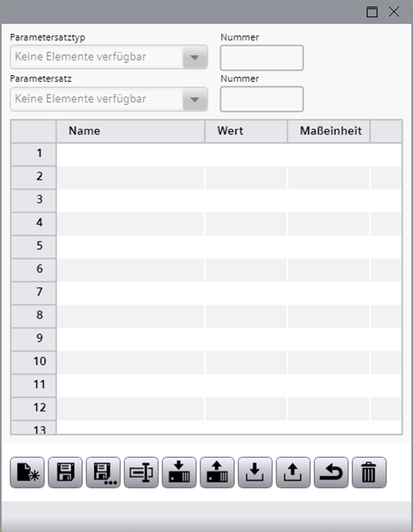
Task: Click Nummer field beside Parametersatztyp
Action: click(262, 58)
